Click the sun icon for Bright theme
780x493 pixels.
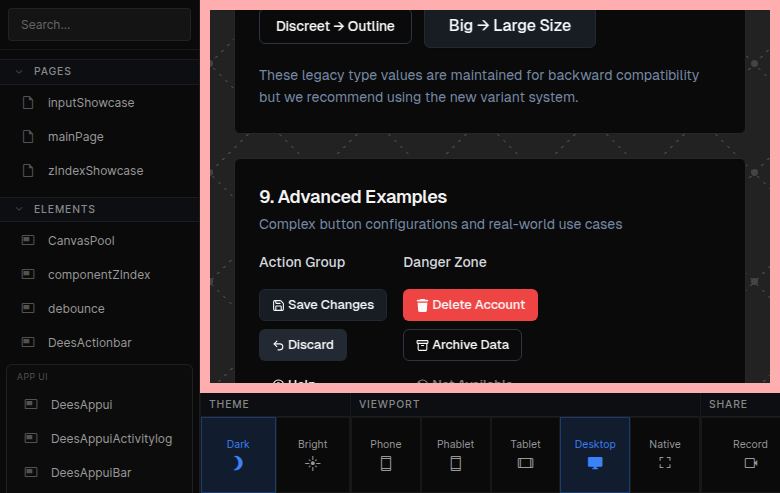[x=312, y=463]
